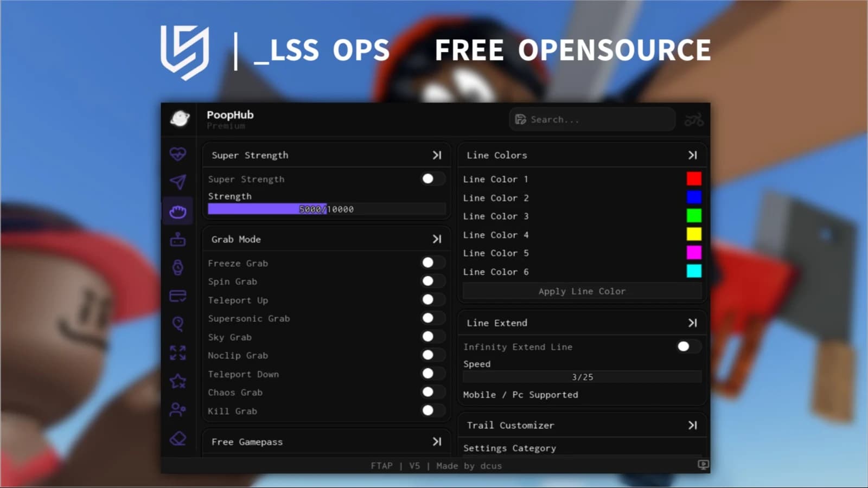
Task: Toggle Infinity Extend Line
Action: point(689,346)
